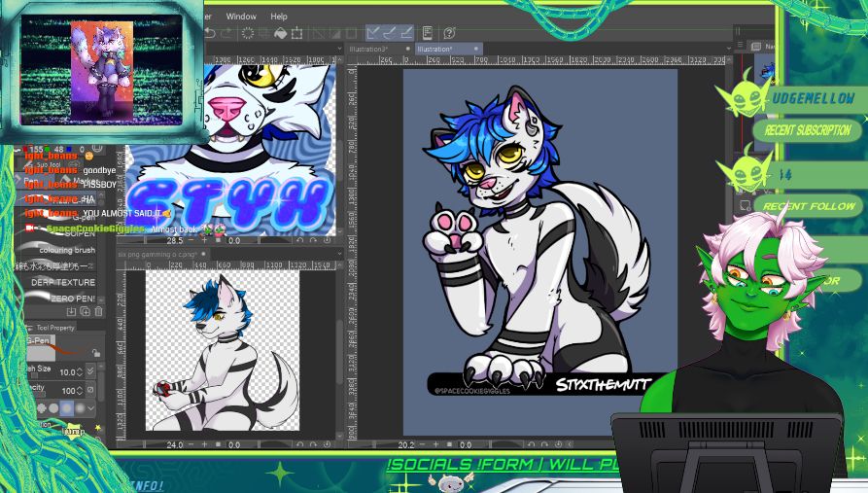Click the delete sub tool trash icon
The image size is (868, 493).
[98, 312]
